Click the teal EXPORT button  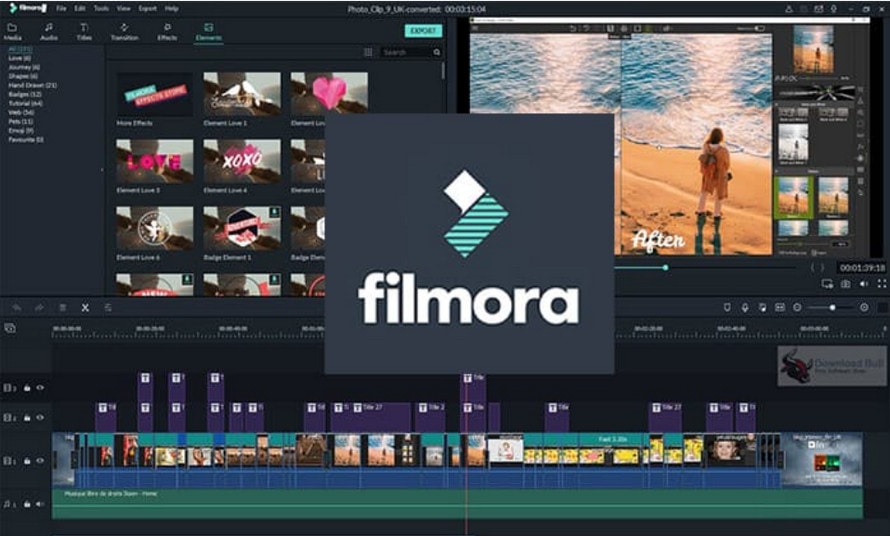point(423,31)
